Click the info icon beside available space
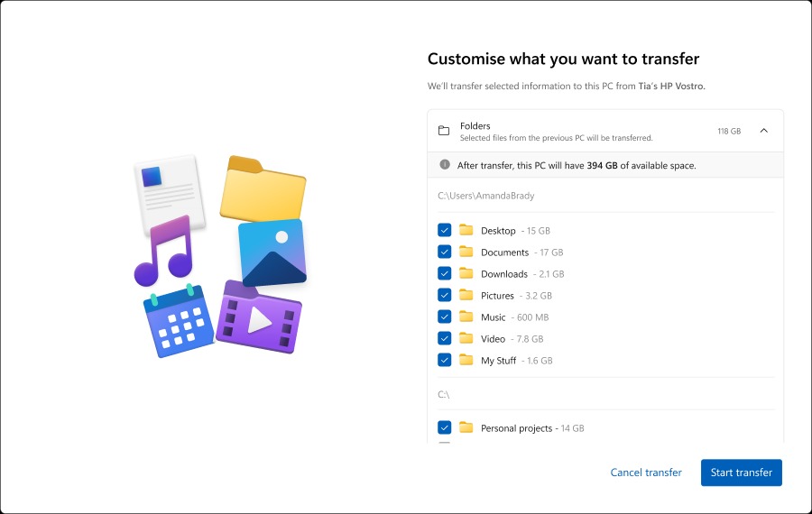The width and height of the screenshot is (812, 514). pyautogui.click(x=445, y=165)
